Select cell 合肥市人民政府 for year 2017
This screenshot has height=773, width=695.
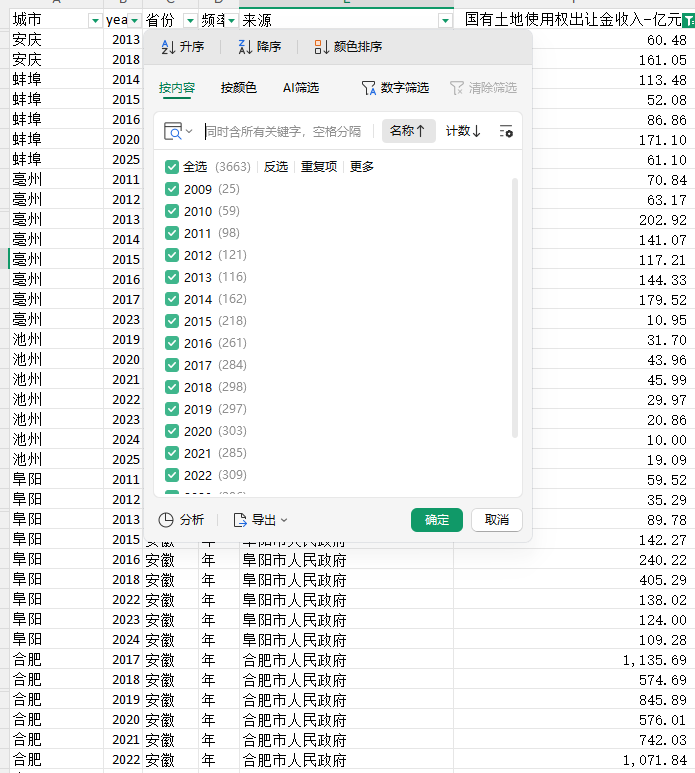click(x=346, y=660)
